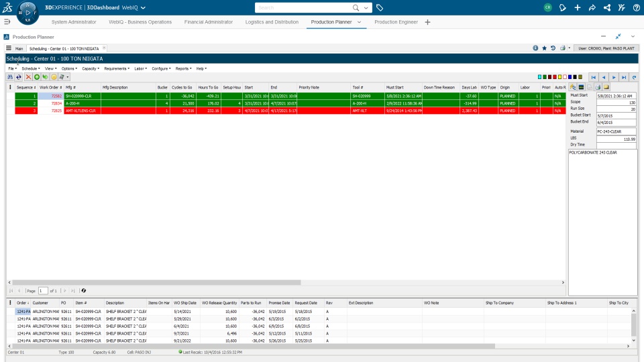Viewport: 644px width, 362px height.
Task: Open the Capacity menu
Action: pyautogui.click(x=91, y=68)
